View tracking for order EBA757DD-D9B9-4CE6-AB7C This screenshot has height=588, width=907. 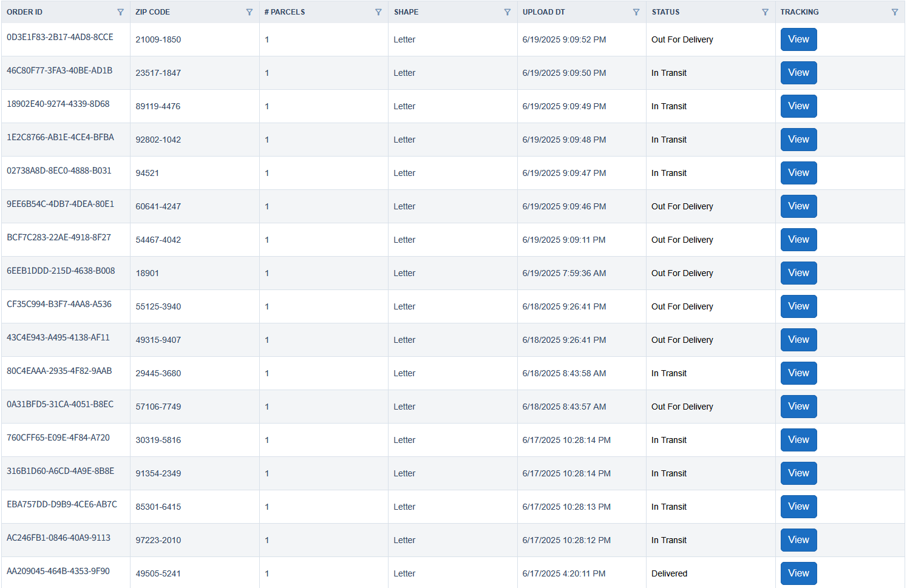click(798, 507)
